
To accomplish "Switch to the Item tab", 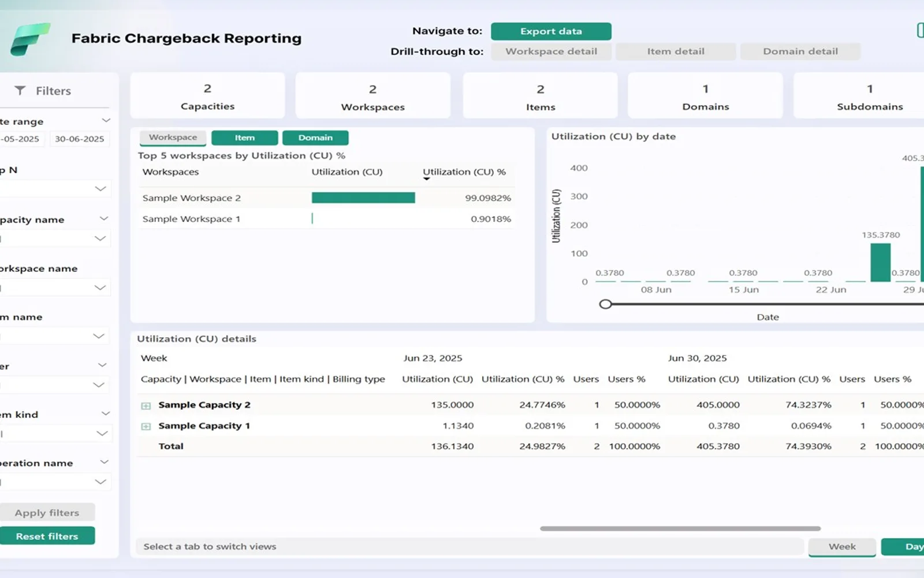I will (244, 138).
